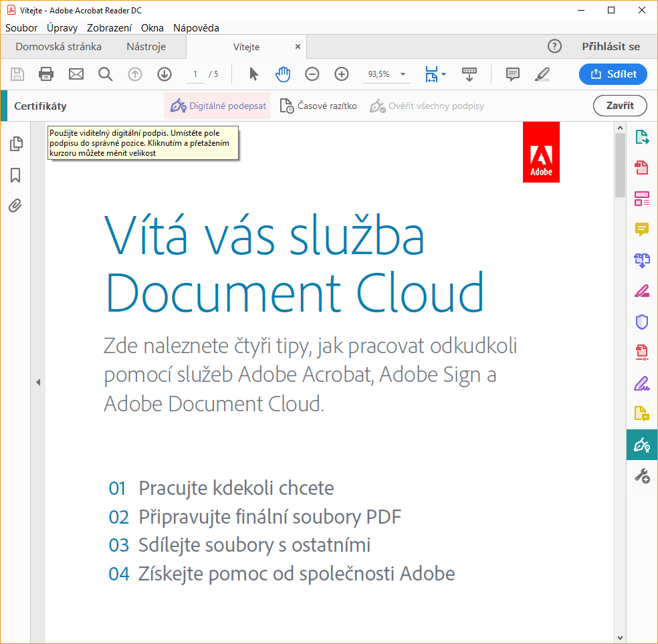Click the zoom out minus icon
This screenshot has width=658, height=644.
pyautogui.click(x=312, y=74)
